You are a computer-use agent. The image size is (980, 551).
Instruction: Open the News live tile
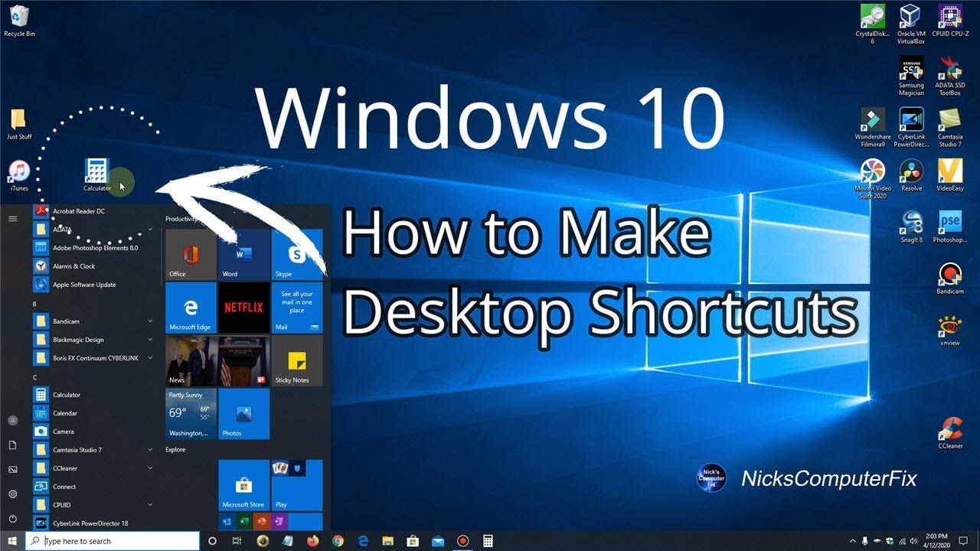[x=217, y=360]
